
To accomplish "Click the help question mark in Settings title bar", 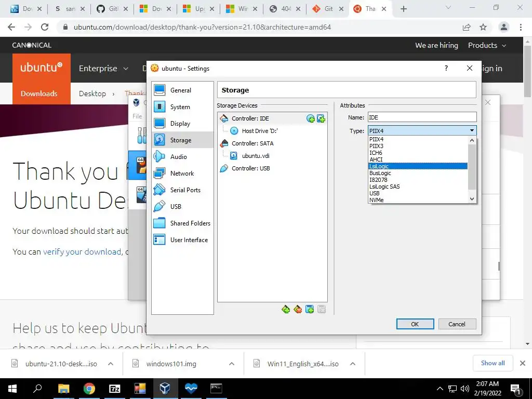I will (446, 68).
